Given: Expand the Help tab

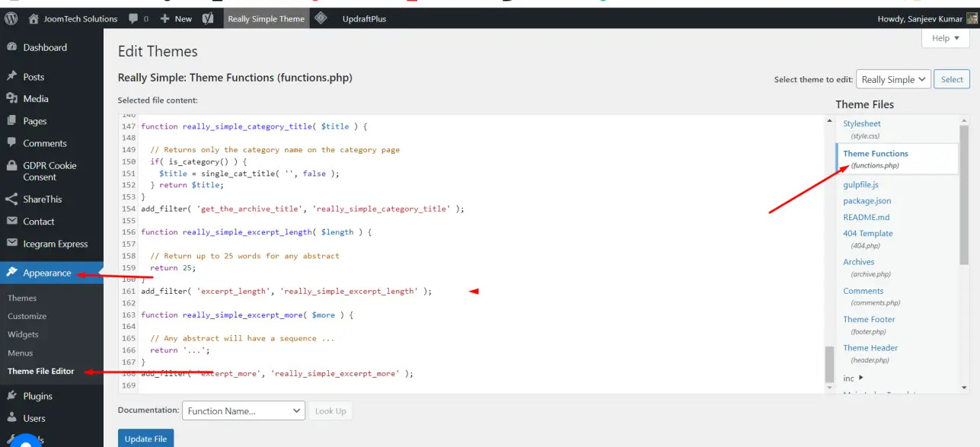Looking at the screenshot, I should coord(945,38).
